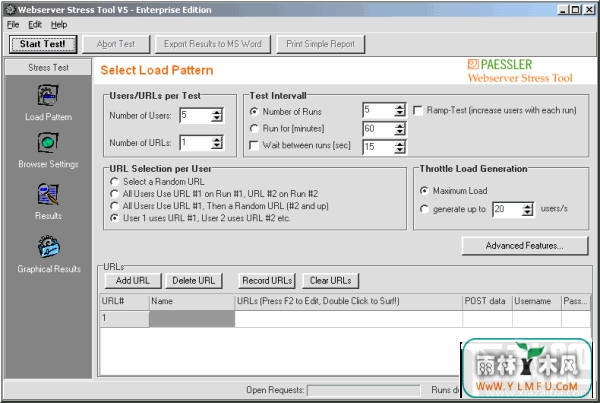600x403 pixels.
Task: Minimize the Webserver Stress Tool window
Action: (x=562, y=10)
